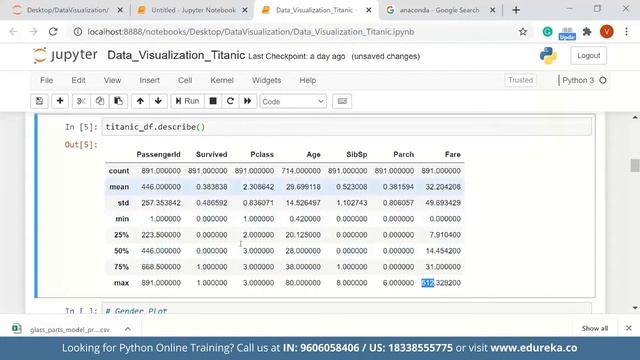Click the max Fare value 512.329200

441,283
